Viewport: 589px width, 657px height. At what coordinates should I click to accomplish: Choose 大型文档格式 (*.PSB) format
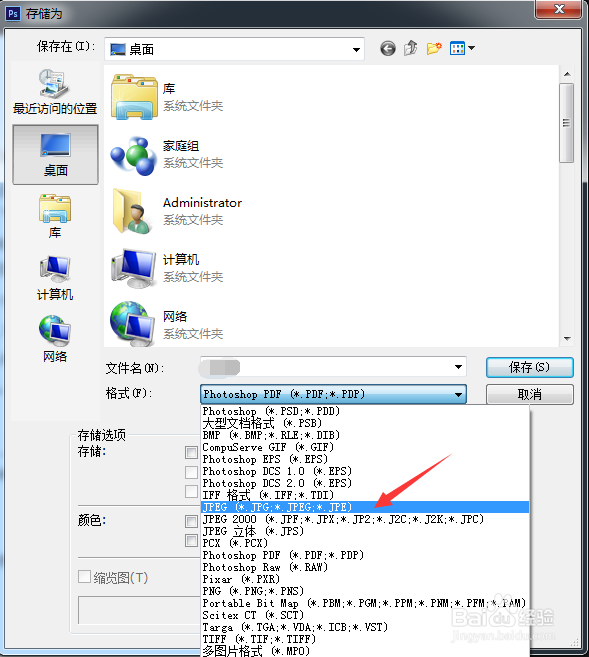point(365,423)
